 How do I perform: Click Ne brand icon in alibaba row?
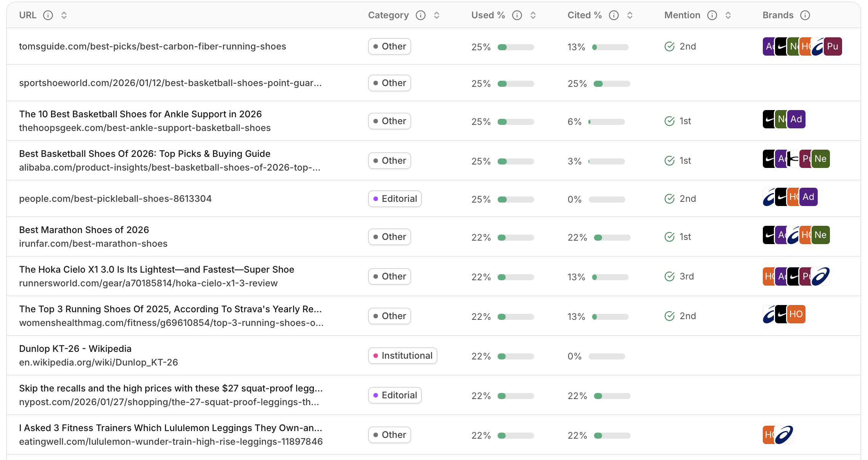coord(821,159)
